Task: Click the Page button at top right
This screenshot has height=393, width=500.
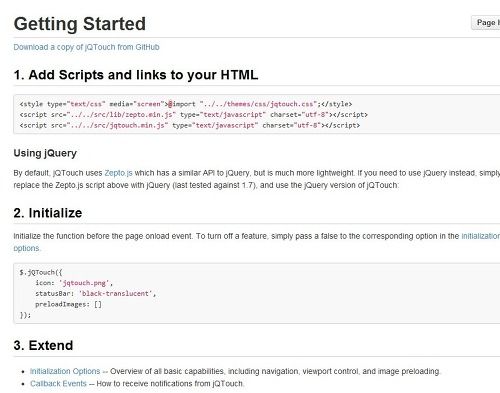Action: [x=486, y=23]
